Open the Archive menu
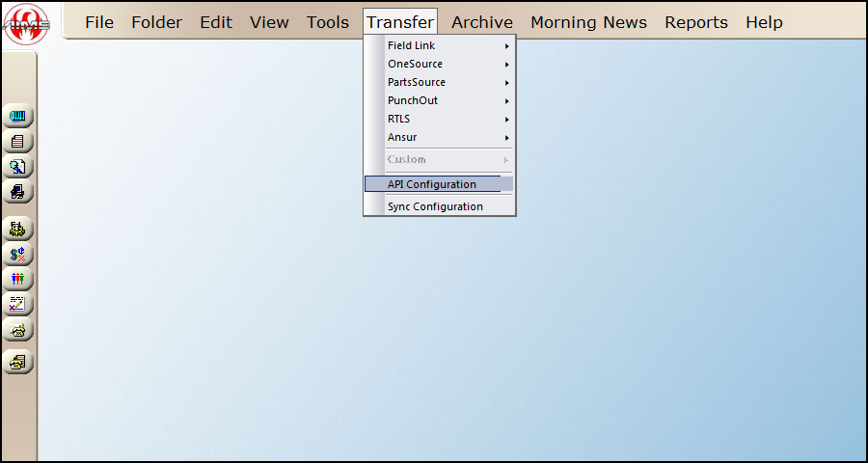Screen dimensions: 868x463 pos(482,23)
